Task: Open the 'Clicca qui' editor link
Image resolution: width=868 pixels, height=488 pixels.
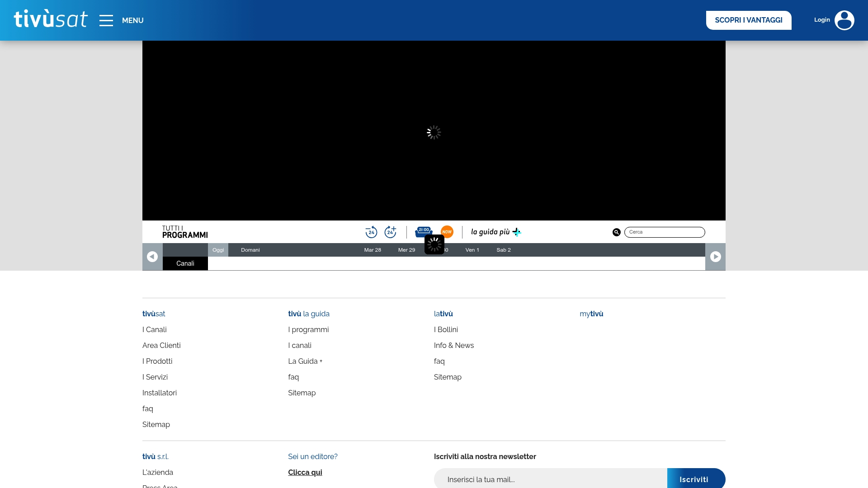Action: tap(305, 472)
